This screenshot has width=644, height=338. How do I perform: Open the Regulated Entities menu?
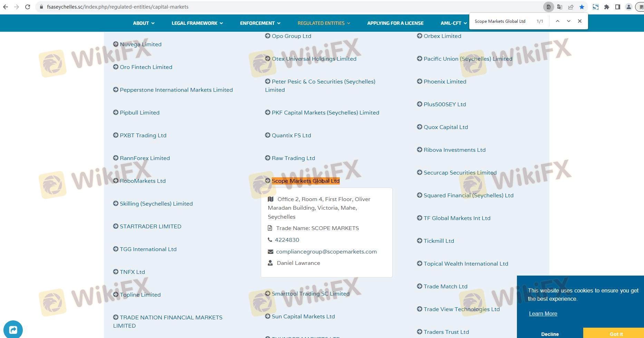click(x=324, y=23)
